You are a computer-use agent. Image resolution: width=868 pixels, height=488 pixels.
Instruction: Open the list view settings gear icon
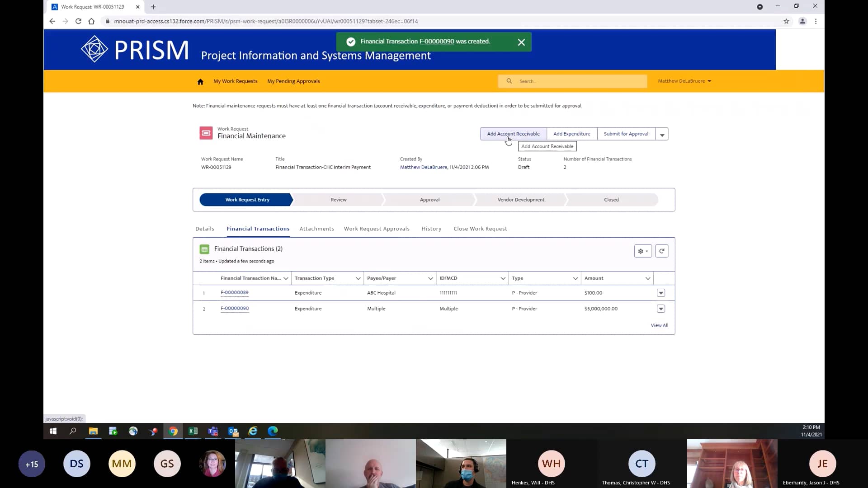pyautogui.click(x=642, y=251)
